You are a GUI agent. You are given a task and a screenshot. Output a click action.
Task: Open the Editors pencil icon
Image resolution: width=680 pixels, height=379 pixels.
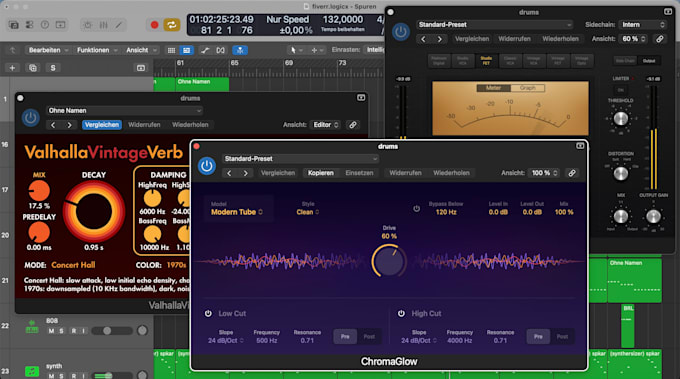tap(118, 25)
